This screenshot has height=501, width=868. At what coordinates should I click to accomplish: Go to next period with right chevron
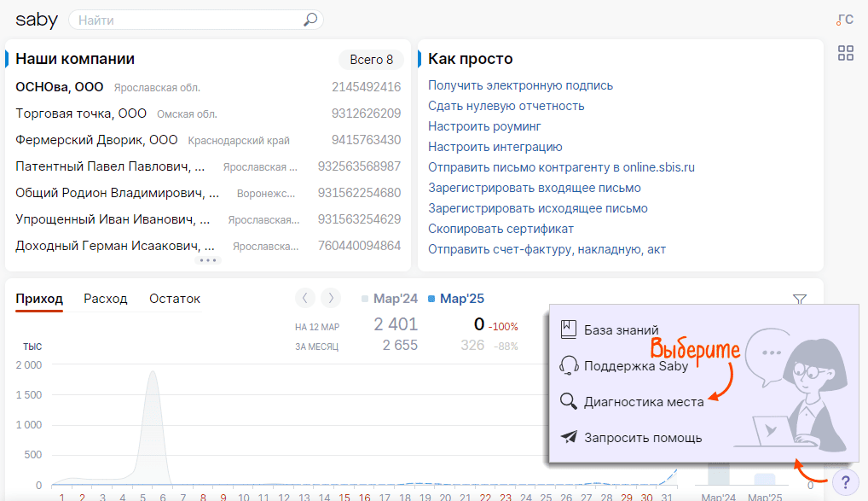[x=330, y=298]
